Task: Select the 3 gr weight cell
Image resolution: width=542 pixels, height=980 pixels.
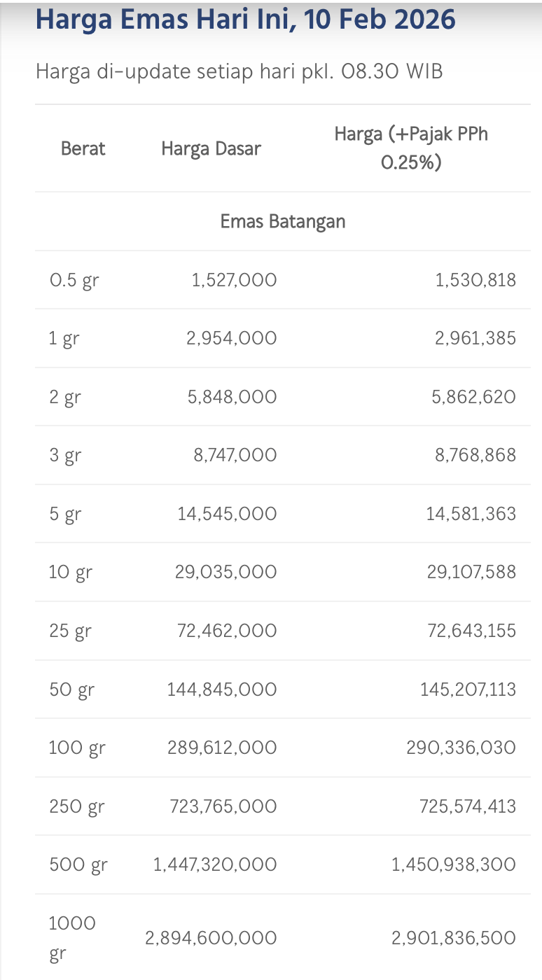Action: coord(65,456)
